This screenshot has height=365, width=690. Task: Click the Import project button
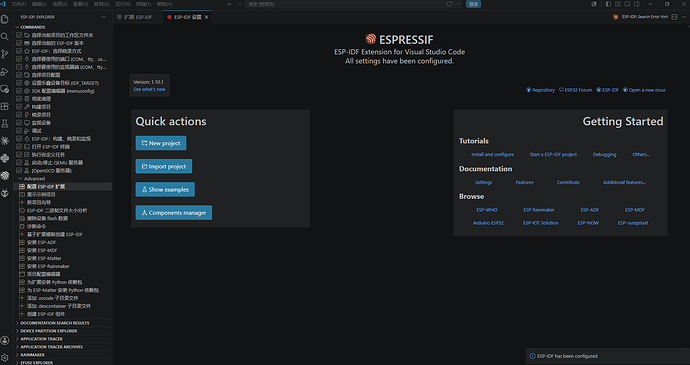tap(164, 166)
